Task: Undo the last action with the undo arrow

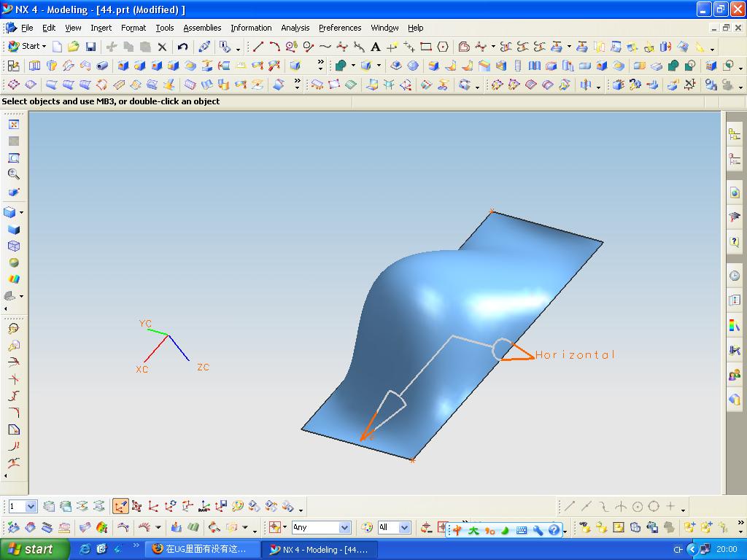Action: [182, 46]
